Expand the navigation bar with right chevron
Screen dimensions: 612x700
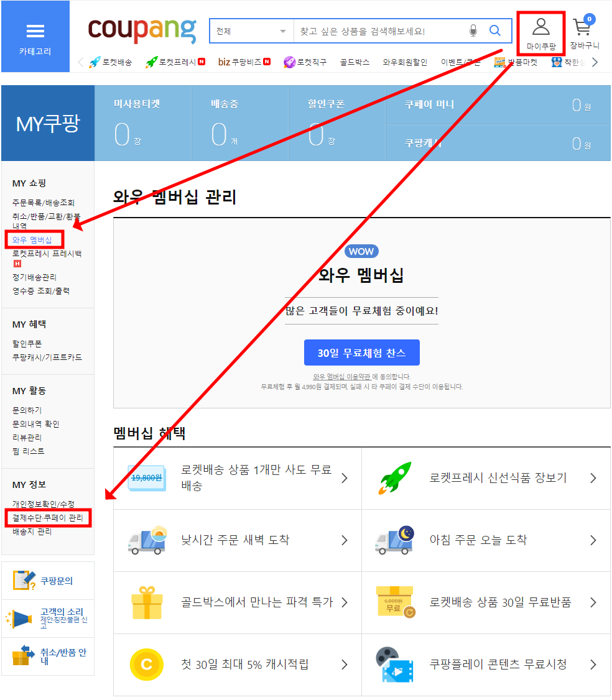pos(596,62)
